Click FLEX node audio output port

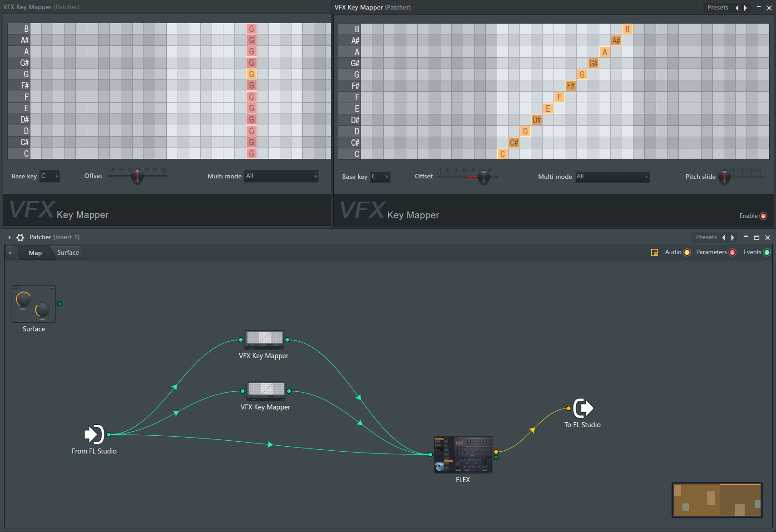tap(496, 452)
